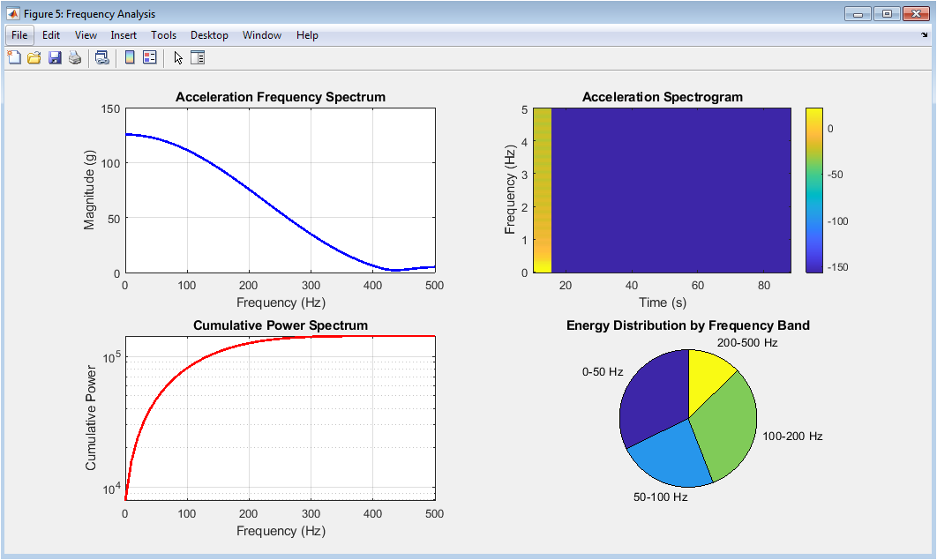This screenshot has width=937, height=560.
Task: Enable the Edit Plot arrow tool
Action: [x=178, y=58]
